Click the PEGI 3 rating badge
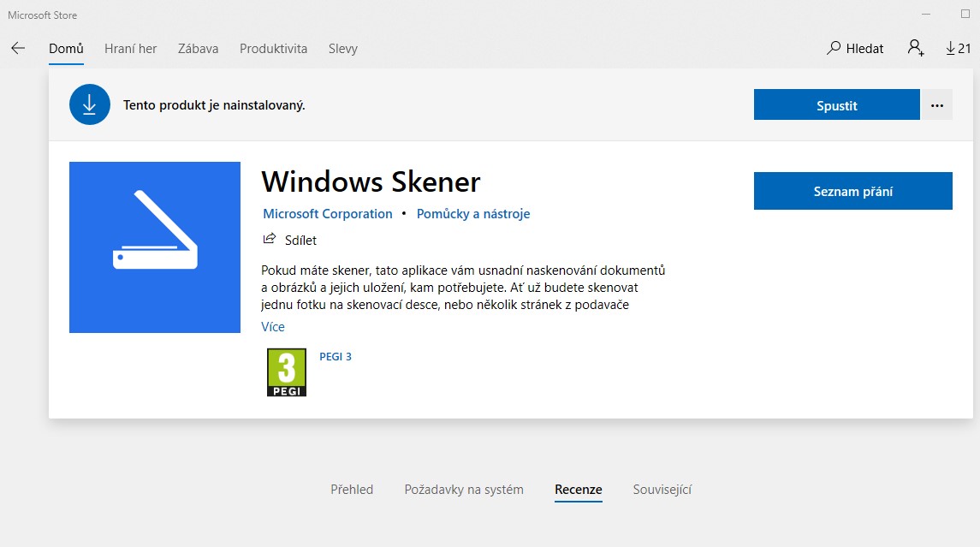This screenshot has height=547, width=980. (286, 372)
